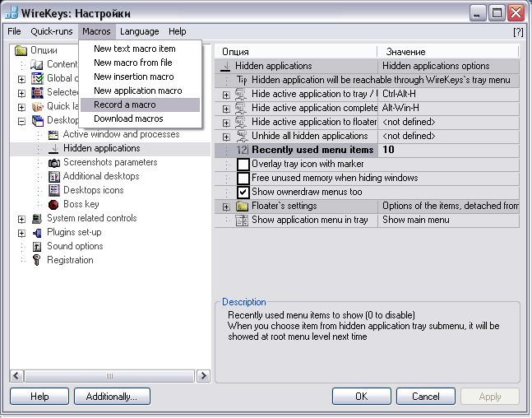Click hotkey icon beside Unhide all hidden applications
The image size is (532, 418).
[241, 136]
